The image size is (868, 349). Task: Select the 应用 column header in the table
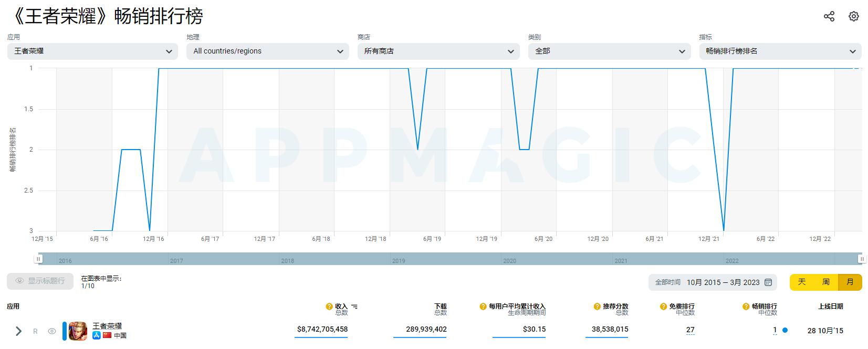[13, 306]
